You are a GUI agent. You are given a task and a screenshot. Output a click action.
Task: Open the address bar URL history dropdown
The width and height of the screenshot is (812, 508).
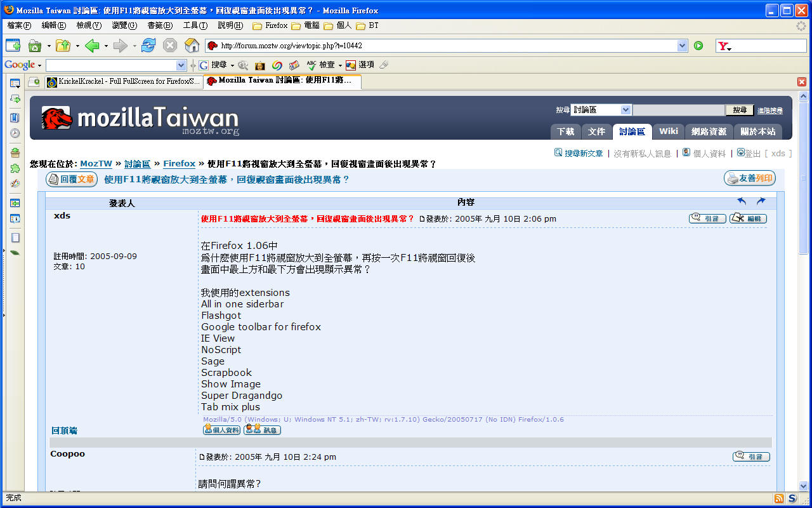coord(682,46)
